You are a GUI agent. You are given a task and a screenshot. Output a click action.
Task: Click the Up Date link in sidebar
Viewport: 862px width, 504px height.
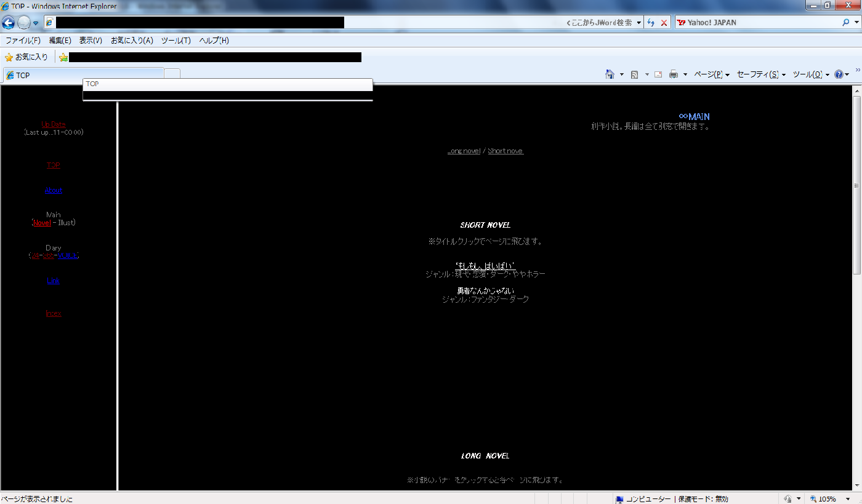pos(54,124)
